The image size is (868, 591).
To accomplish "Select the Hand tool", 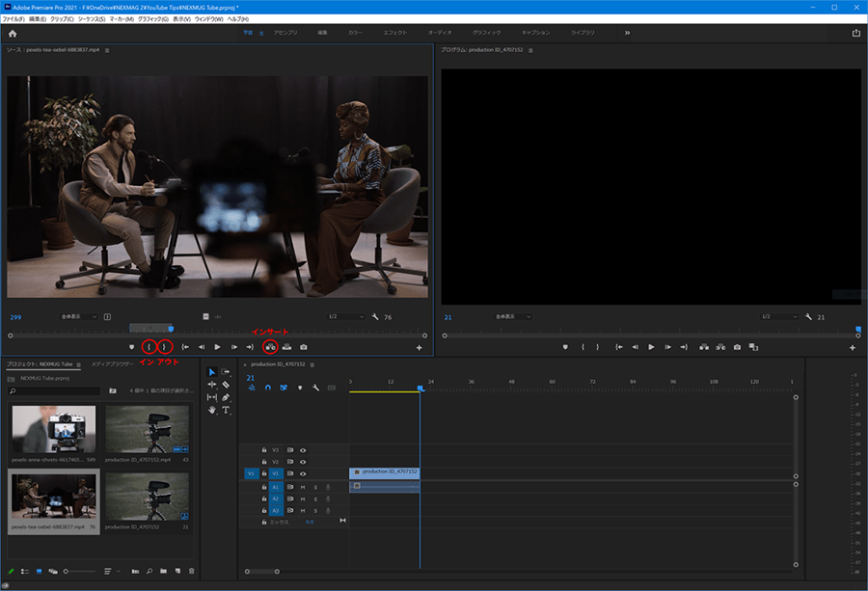I will [212, 410].
